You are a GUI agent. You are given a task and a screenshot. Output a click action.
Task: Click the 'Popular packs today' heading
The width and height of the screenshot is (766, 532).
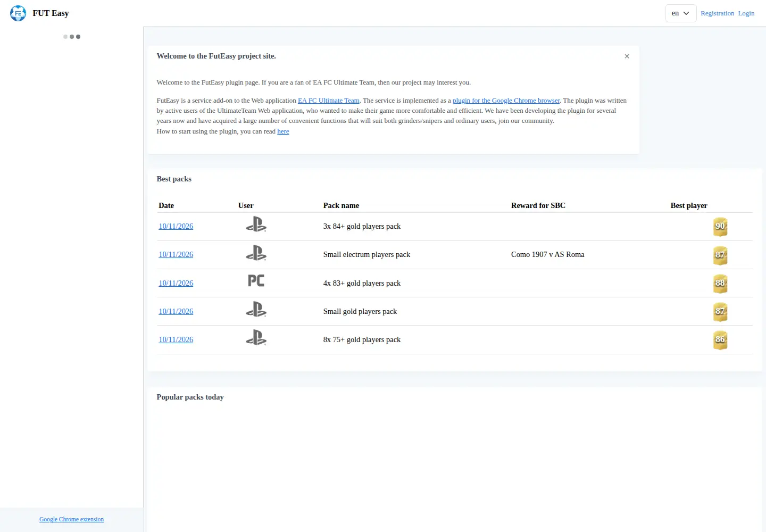[x=190, y=397]
